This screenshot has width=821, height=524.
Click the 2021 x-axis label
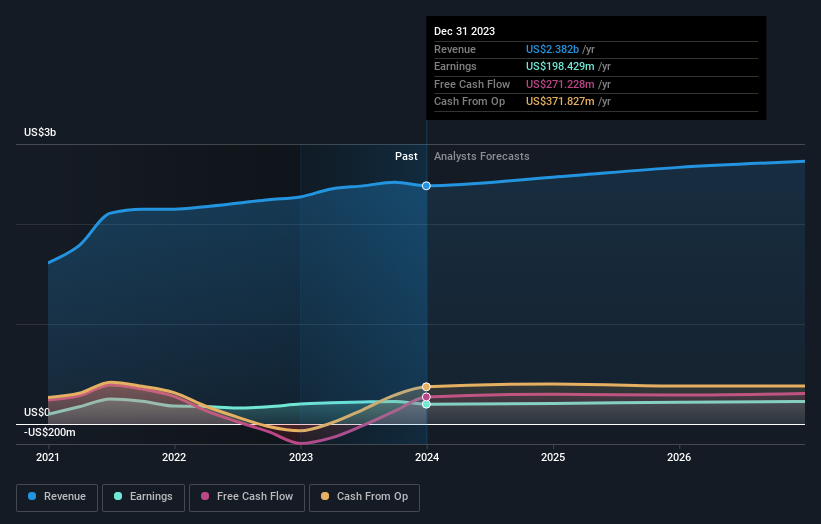pos(48,457)
